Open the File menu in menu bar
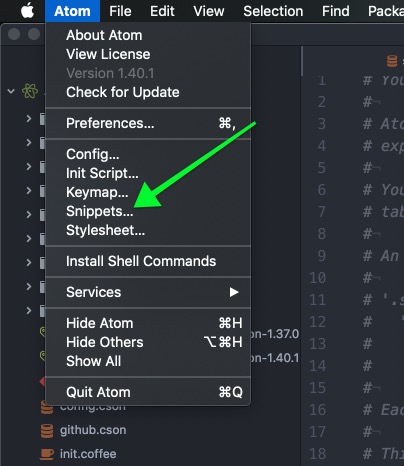The image size is (404, 466). pos(120,11)
